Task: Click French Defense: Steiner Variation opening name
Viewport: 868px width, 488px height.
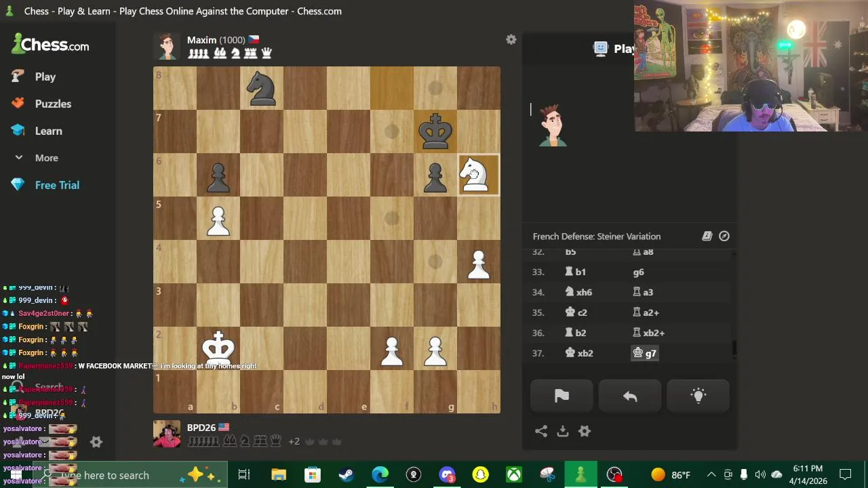Action: 597,237
